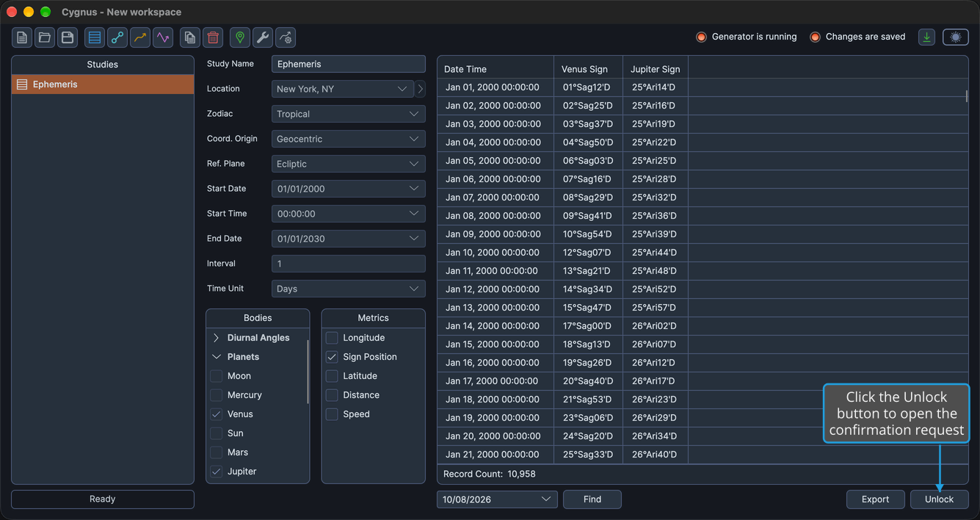Screen dimensions: 980x520
Task: Check the Moon body checkbox
Action: (217, 376)
